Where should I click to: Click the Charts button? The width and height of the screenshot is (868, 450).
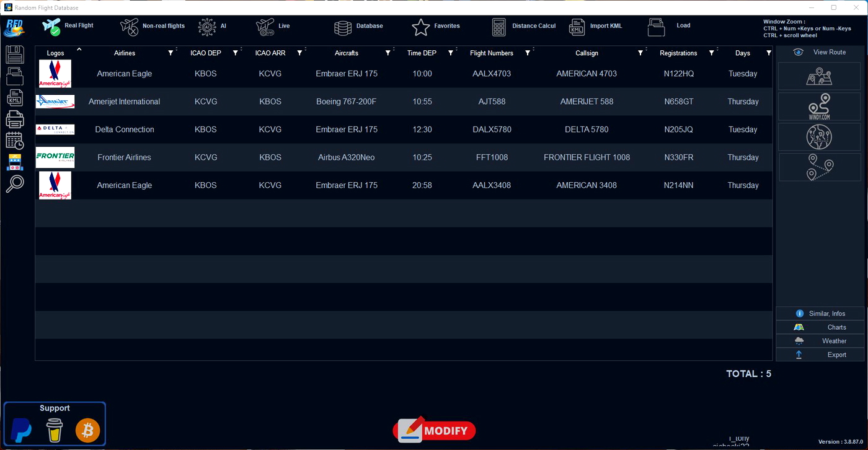[820, 327]
